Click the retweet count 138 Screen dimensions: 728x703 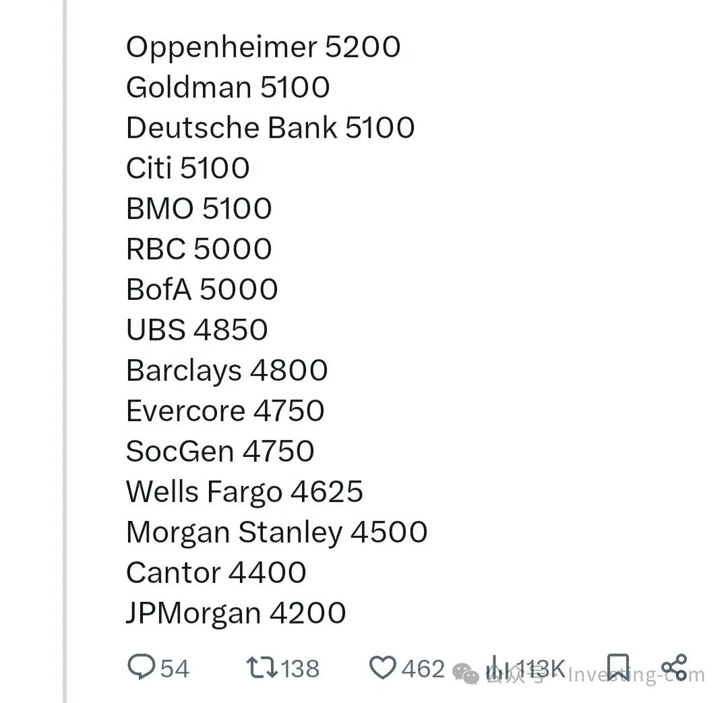click(x=300, y=668)
